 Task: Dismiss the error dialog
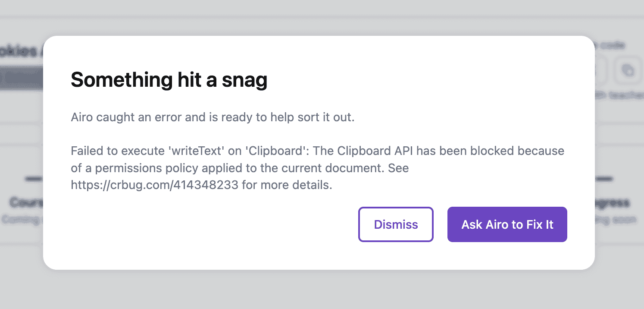click(396, 224)
